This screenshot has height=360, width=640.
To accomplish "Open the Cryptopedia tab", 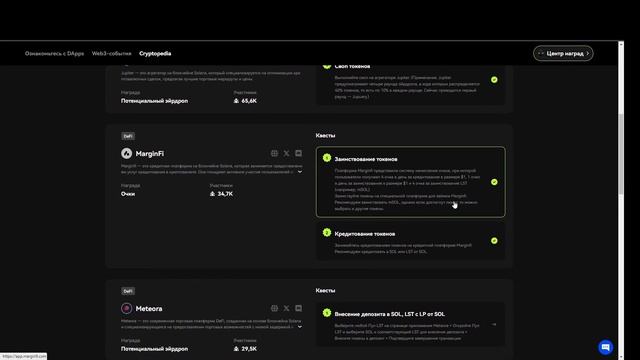I will (x=155, y=53).
